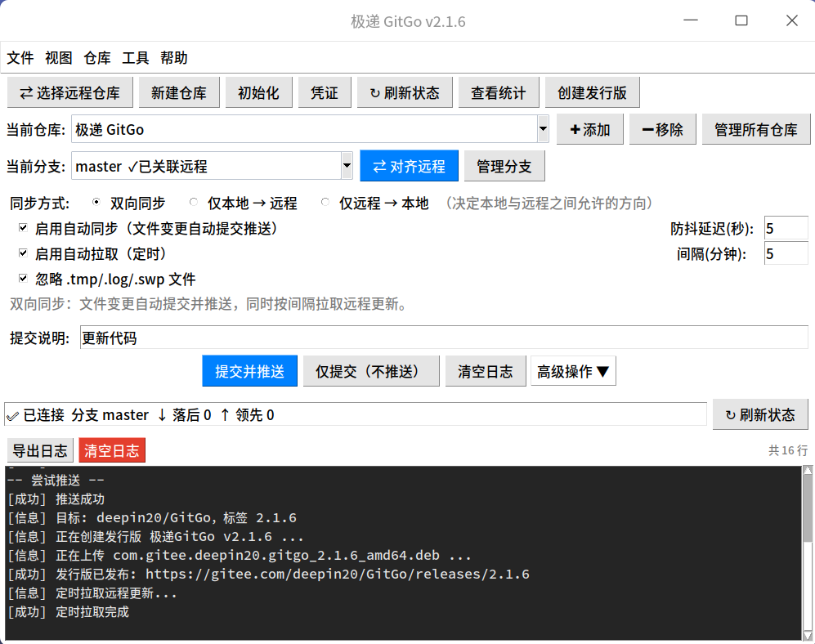Click the 共 16 行 line count label

coord(788,450)
